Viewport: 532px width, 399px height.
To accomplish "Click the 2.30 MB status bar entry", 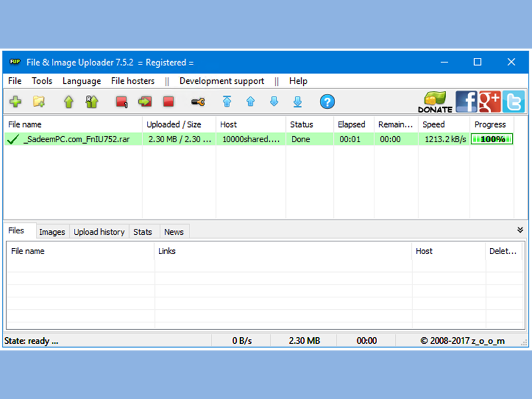I will (305, 340).
